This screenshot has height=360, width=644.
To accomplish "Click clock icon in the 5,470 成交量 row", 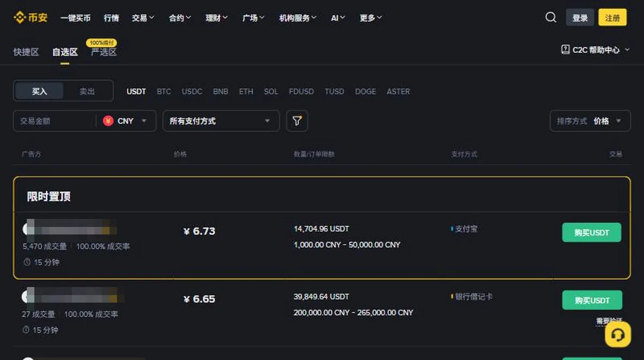I will (x=27, y=262).
